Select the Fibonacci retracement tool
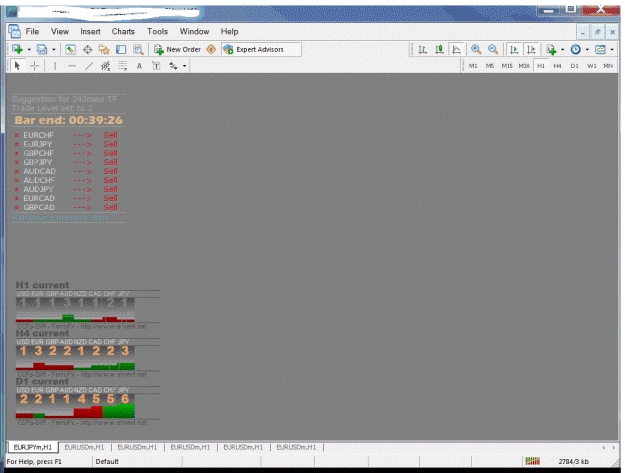This screenshot has width=625, height=473. coord(123,66)
